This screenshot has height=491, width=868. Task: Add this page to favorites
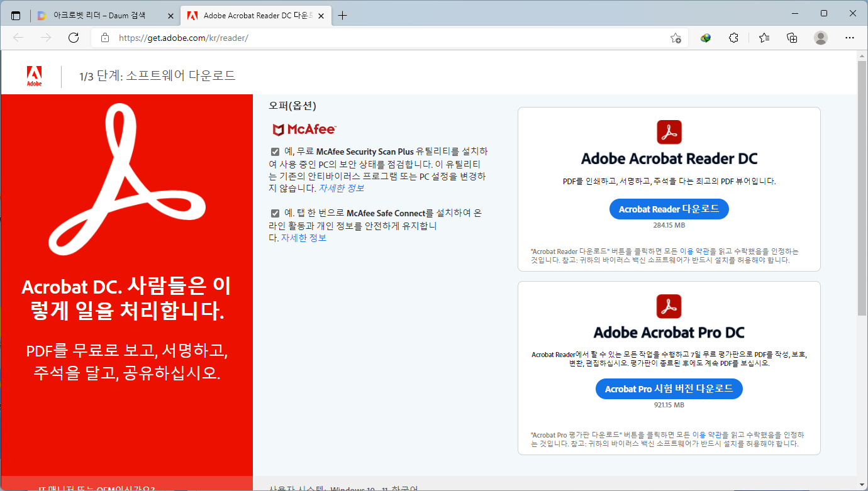click(x=676, y=38)
